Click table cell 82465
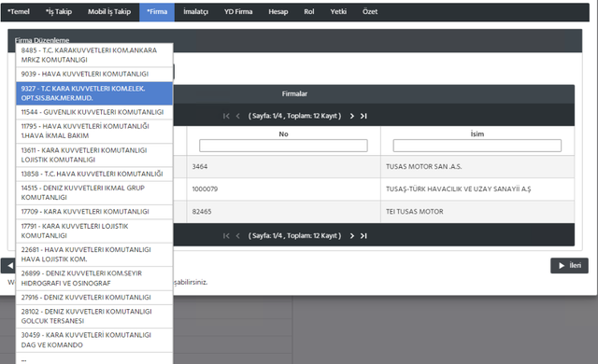 tap(283, 212)
